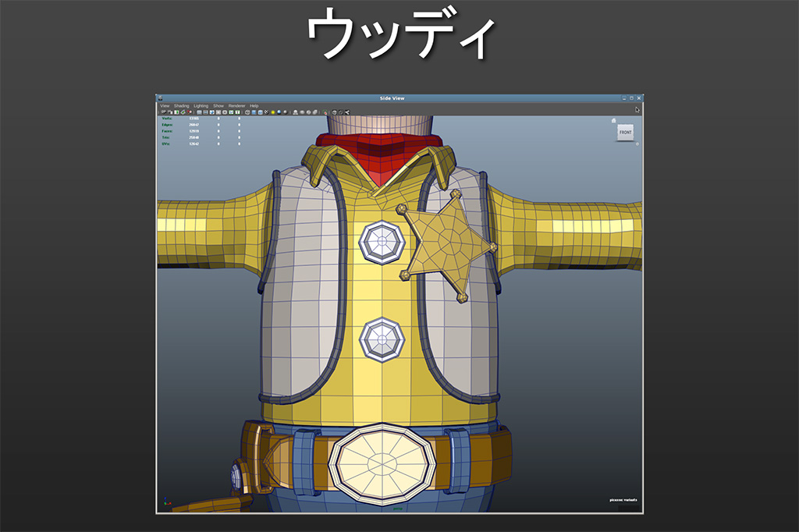The width and height of the screenshot is (799, 532).
Task: Click the ViewCube FRONT face
Action: 625,133
